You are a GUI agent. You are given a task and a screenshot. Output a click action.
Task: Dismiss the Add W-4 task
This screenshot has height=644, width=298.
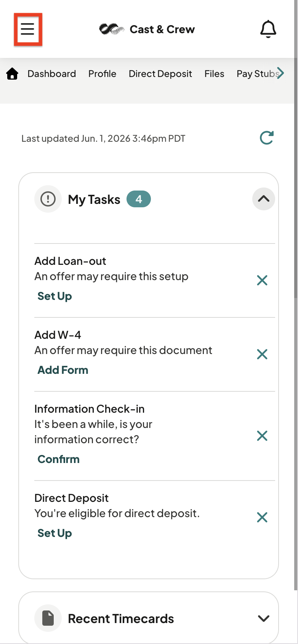coord(262,354)
